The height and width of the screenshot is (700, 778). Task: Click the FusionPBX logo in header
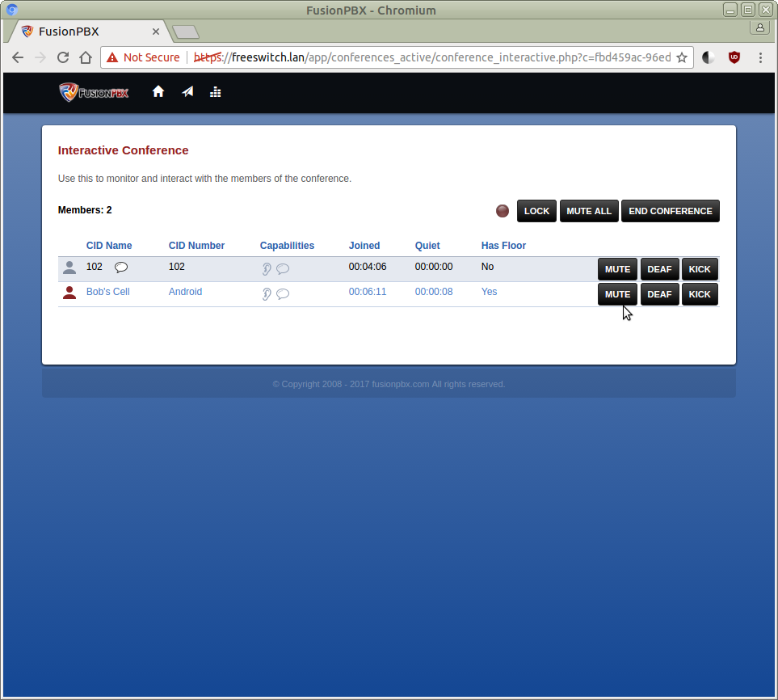(x=94, y=92)
